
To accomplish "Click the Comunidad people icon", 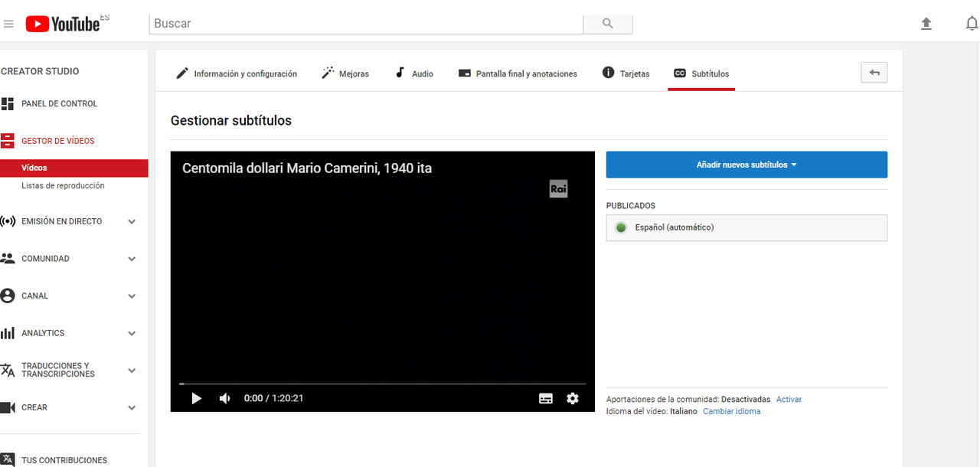I will point(8,259).
